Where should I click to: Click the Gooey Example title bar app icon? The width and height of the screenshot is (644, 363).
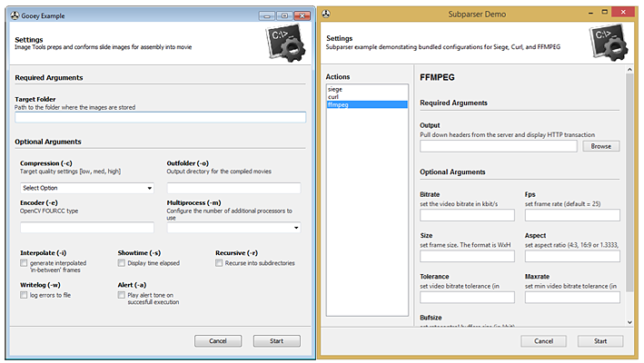pyautogui.click(x=15, y=15)
